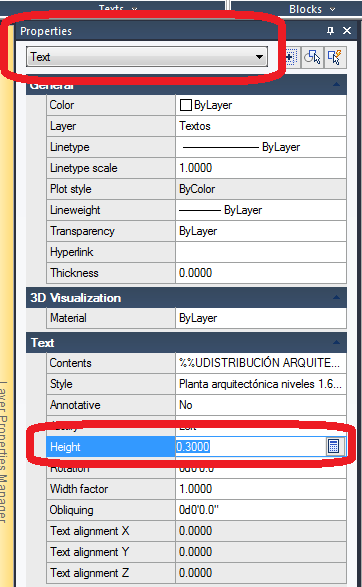The width and height of the screenshot is (362, 587).
Task: Click the Material ByLayer value
Action: (261, 318)
